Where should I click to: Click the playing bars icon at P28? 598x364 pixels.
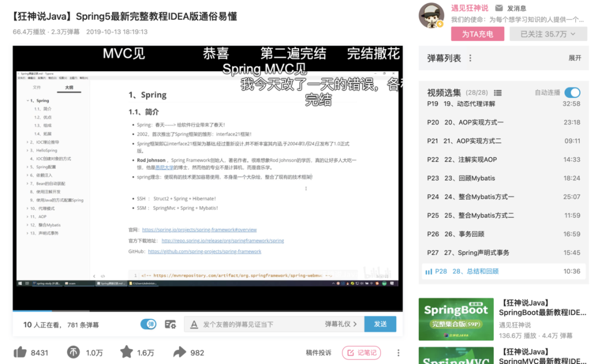(x=429, y=272)
